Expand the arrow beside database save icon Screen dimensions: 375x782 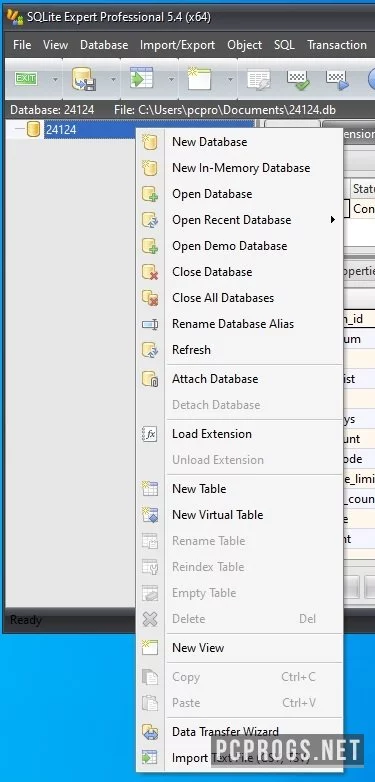114,79
